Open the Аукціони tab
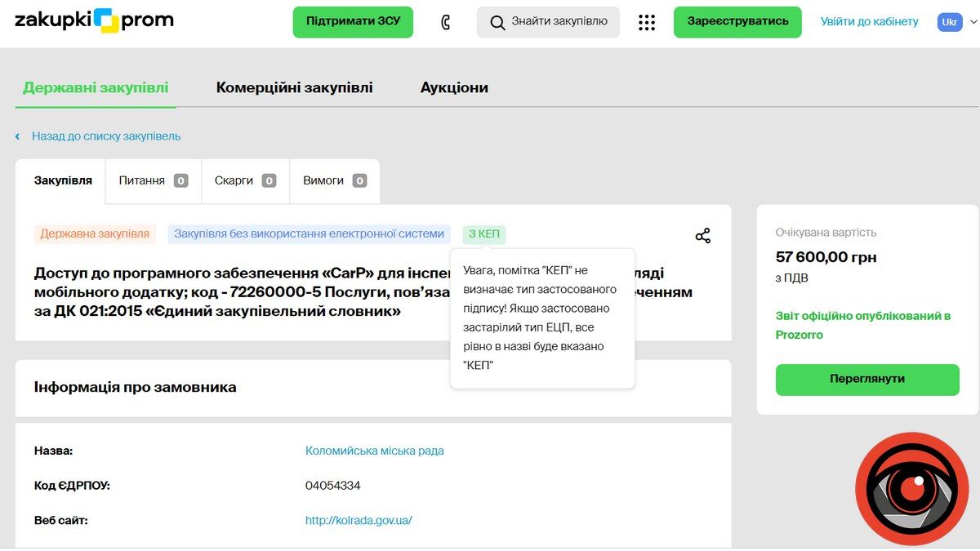The width and height of the screenshot is (980, 551). [454, 87]
